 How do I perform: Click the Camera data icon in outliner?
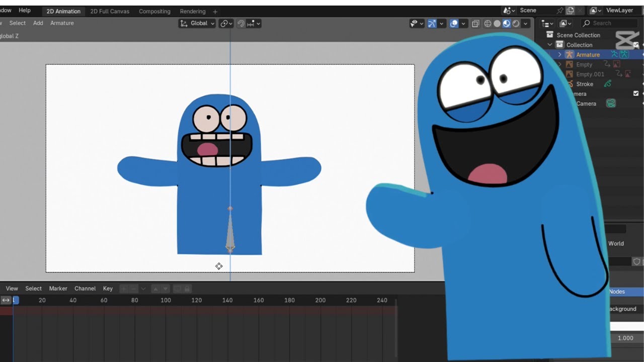[611, 104]
